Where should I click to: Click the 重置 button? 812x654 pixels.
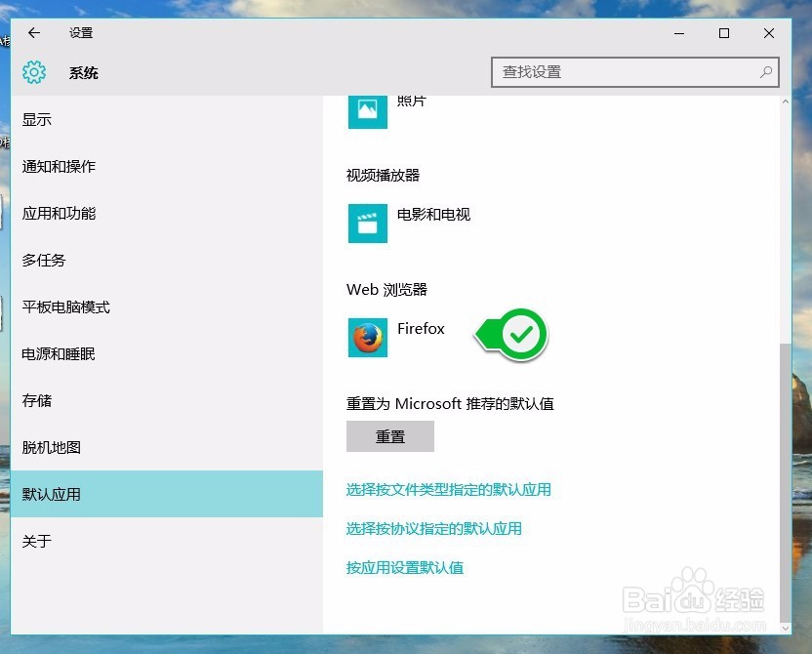(x=390, y=436)
